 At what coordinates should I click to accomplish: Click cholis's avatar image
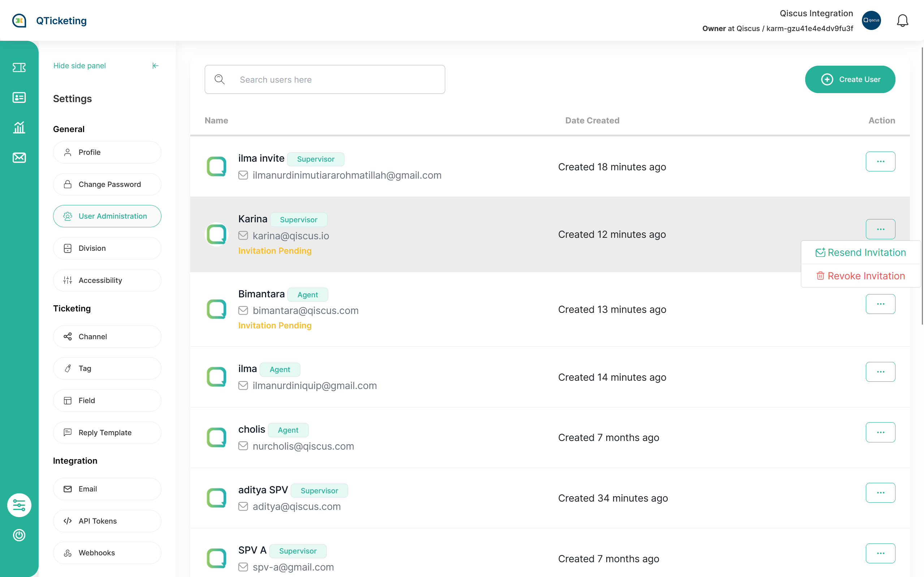(217, 437)
